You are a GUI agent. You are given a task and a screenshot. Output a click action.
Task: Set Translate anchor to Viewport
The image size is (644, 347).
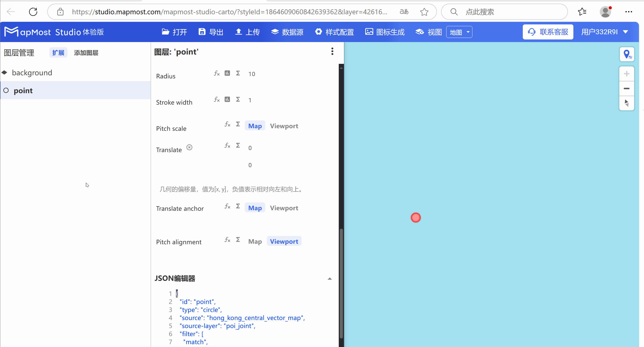(x=284, y=208)
